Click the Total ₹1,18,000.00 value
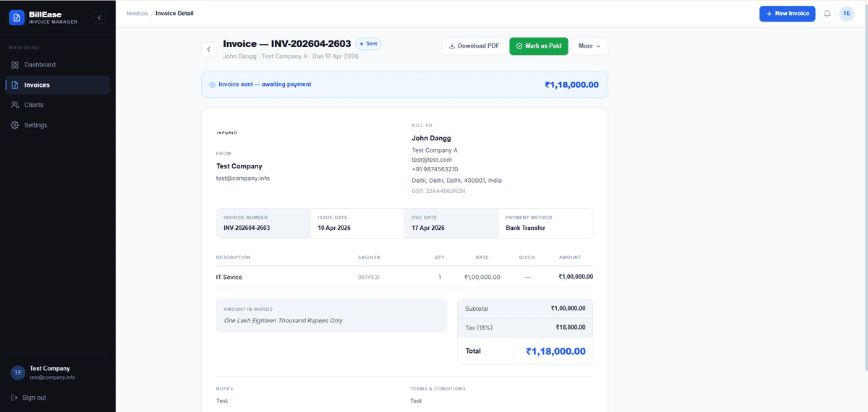The width and height of the screenshot is (868, 412). (556, 351)
